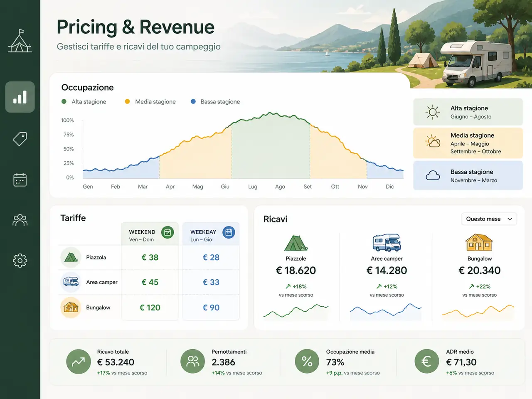The height and width of the screenshot is (399, 532).
Task: Edit the Piazzola weekday rate € 28
Action: (211, 258)
